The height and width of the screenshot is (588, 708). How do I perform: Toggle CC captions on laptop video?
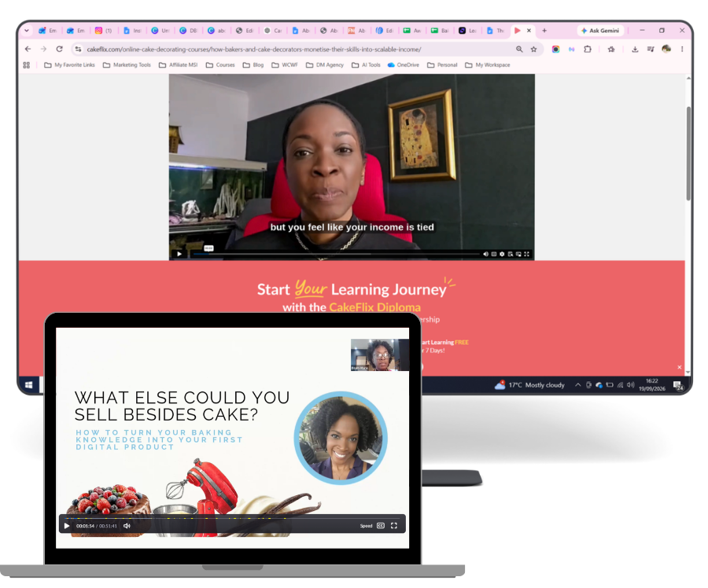tap(381, 526)
